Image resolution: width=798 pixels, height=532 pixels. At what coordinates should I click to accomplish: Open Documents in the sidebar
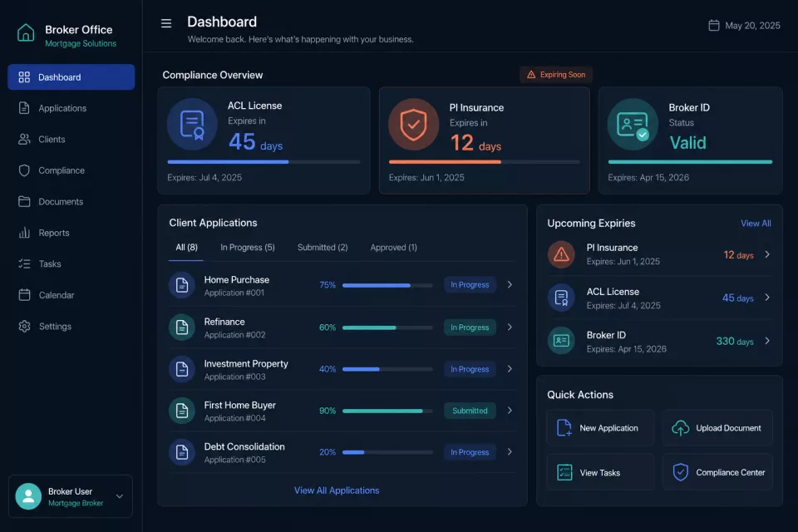(x=71, y=202)
